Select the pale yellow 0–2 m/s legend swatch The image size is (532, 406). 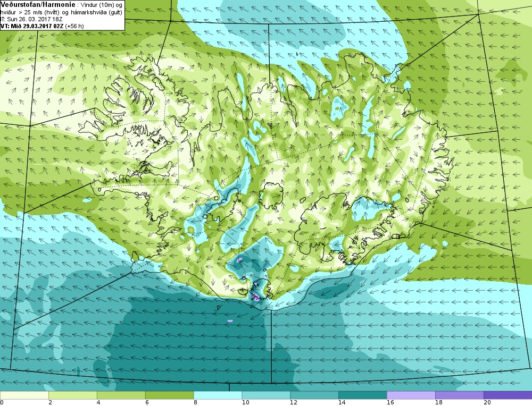coord(24,395)
